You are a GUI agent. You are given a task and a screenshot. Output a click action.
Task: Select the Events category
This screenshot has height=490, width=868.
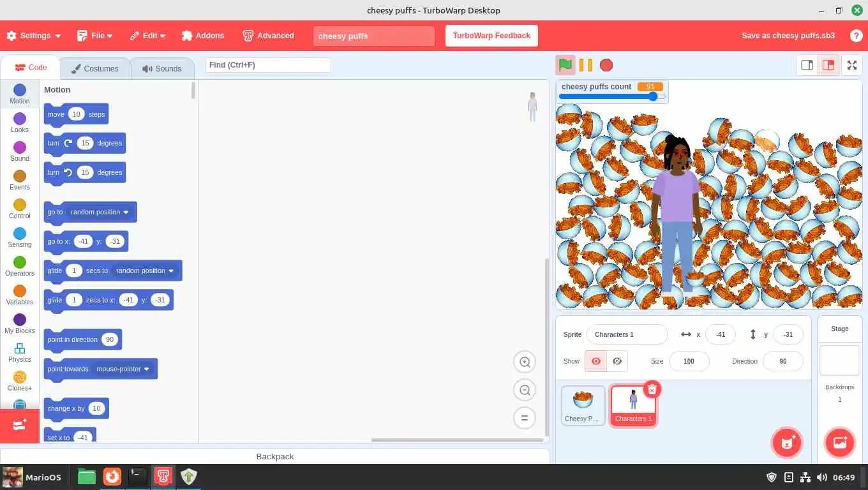point(20,181)
